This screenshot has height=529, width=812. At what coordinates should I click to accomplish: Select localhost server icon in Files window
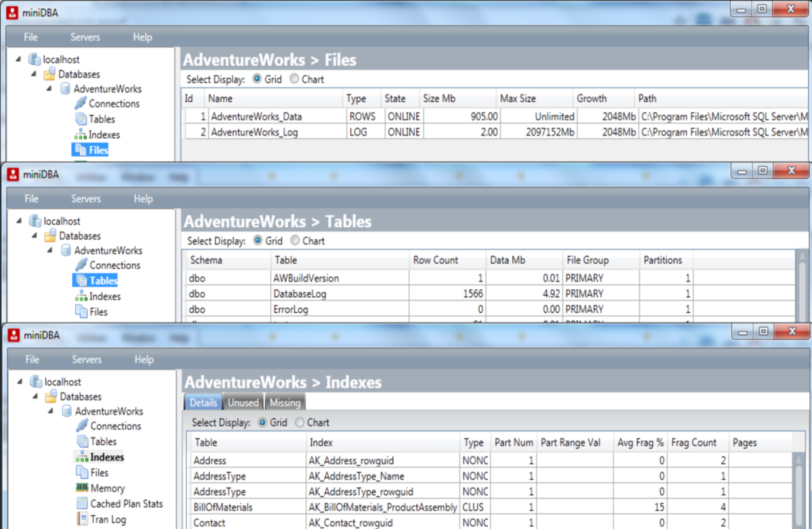tap(34, 60)
